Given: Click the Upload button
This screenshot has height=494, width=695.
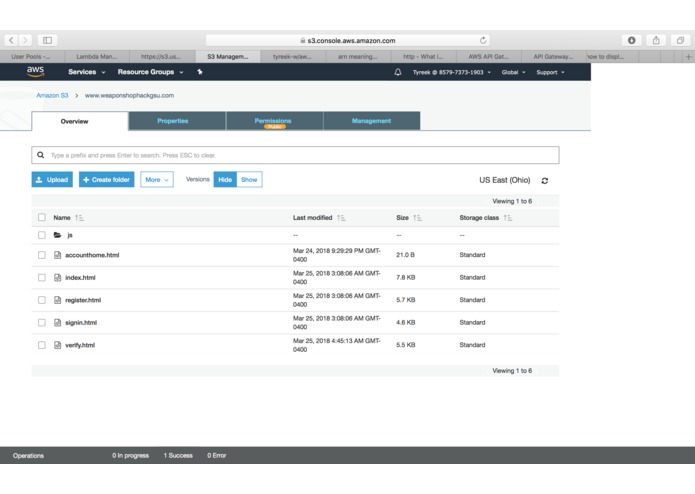Looking at the screenshot, I should [x=52, y=179].
